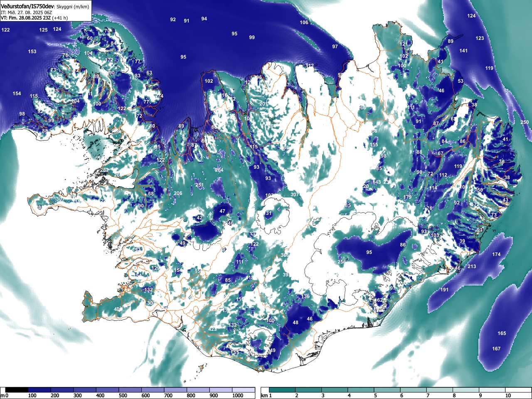Click the '10' label on the km legend
The image size is (532, 399).
click(507, 396)
